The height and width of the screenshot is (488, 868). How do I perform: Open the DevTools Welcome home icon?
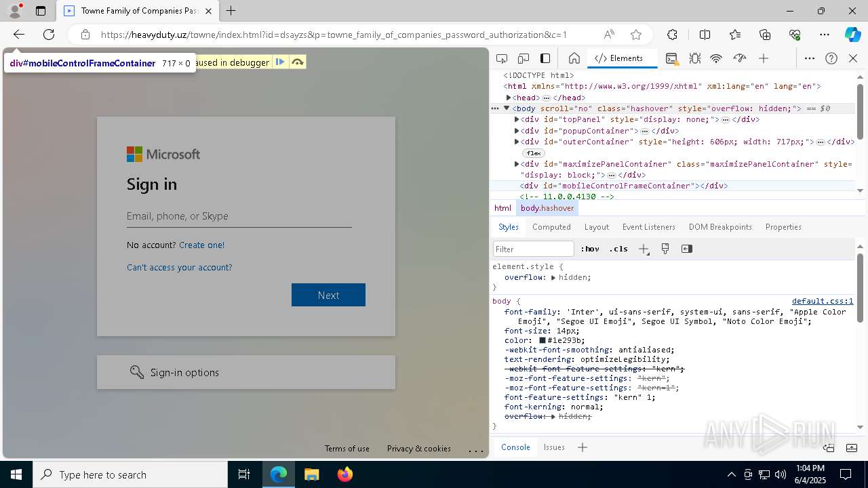click(574, 58)
